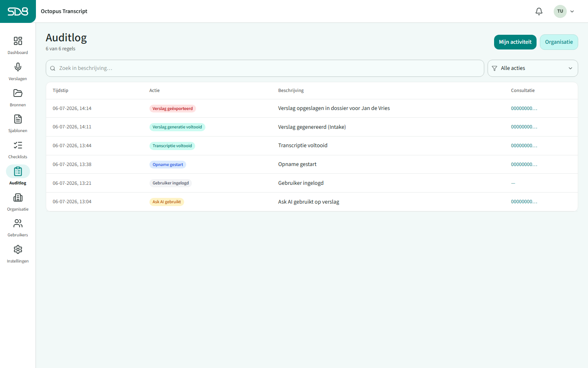The height and width of the screenshot is (368, 588).
Task: Open Sjablonen document icon
Action: [18, 119]
